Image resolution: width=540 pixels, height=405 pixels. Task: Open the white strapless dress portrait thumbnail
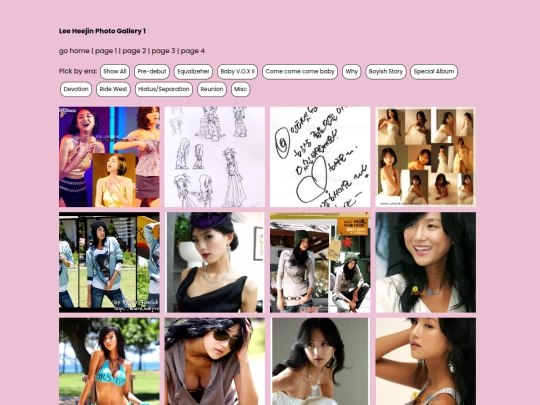click(320, 361)
